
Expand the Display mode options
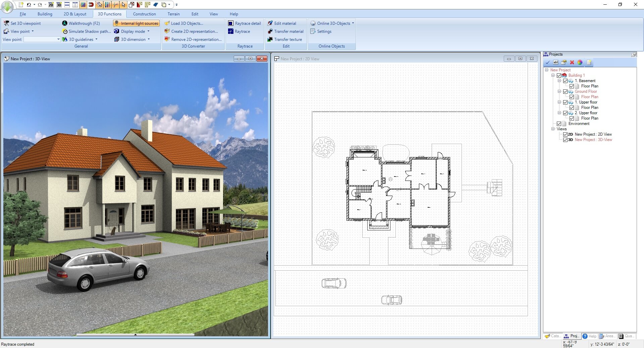tap(149, 31)
